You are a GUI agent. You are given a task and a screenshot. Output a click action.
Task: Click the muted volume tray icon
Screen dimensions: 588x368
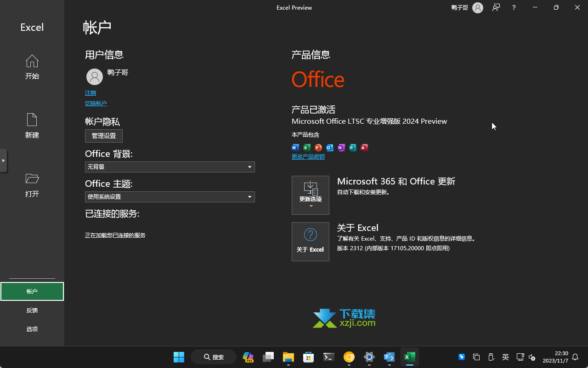click(532, 357)
